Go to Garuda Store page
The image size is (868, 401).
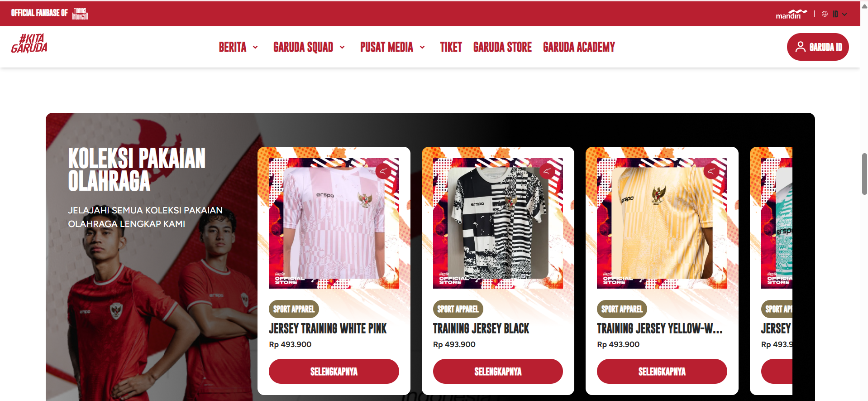tap(502, 47)
